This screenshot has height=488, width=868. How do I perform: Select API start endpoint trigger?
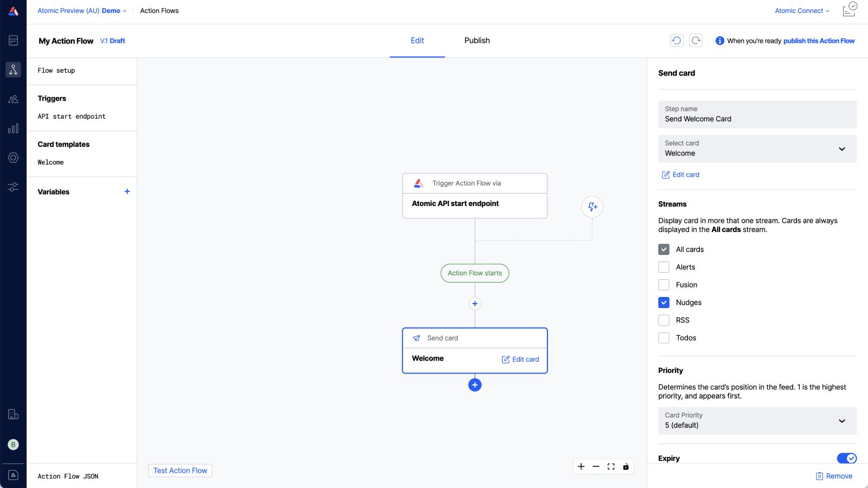72,117
